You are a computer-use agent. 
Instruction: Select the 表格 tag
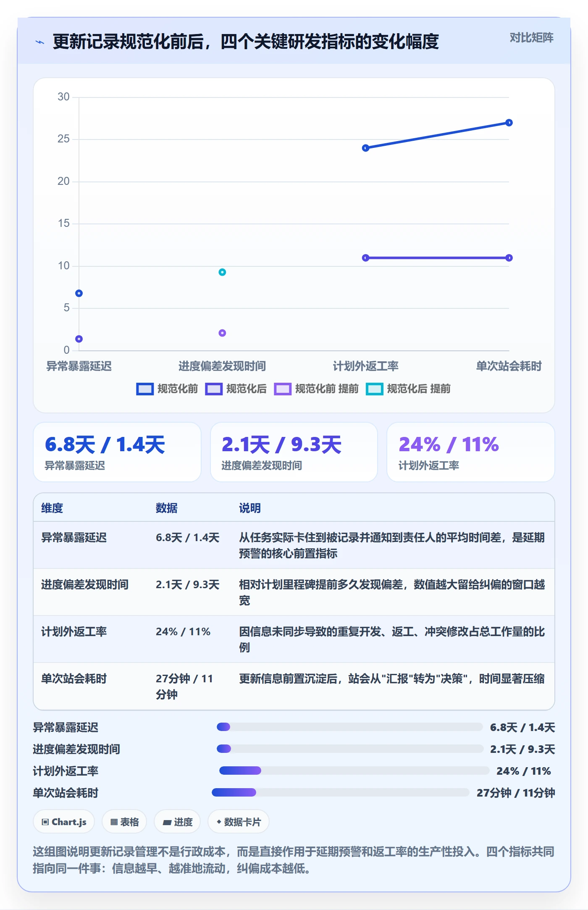click(124, 822)
